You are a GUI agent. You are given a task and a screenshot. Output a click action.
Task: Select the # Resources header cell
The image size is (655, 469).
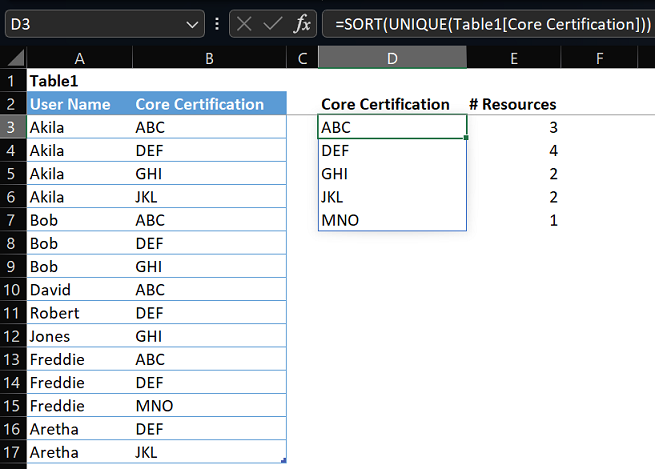click(x=513, y=104)
